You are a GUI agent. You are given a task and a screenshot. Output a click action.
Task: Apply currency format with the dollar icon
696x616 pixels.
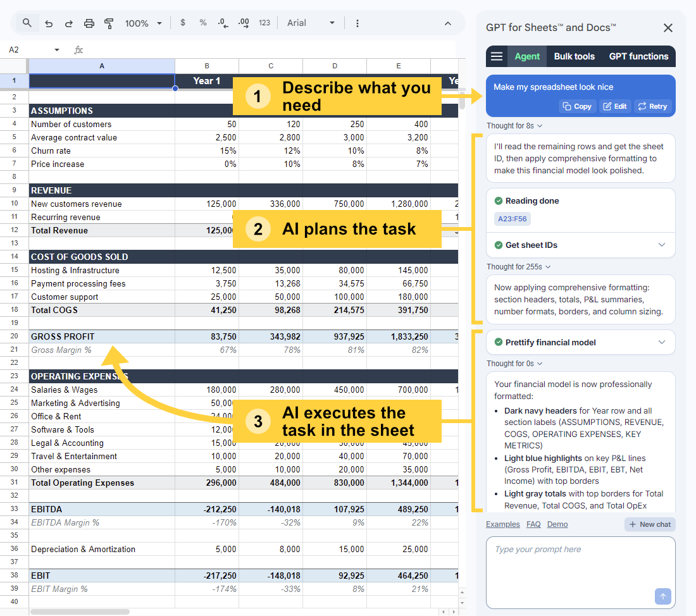[183, 23]
